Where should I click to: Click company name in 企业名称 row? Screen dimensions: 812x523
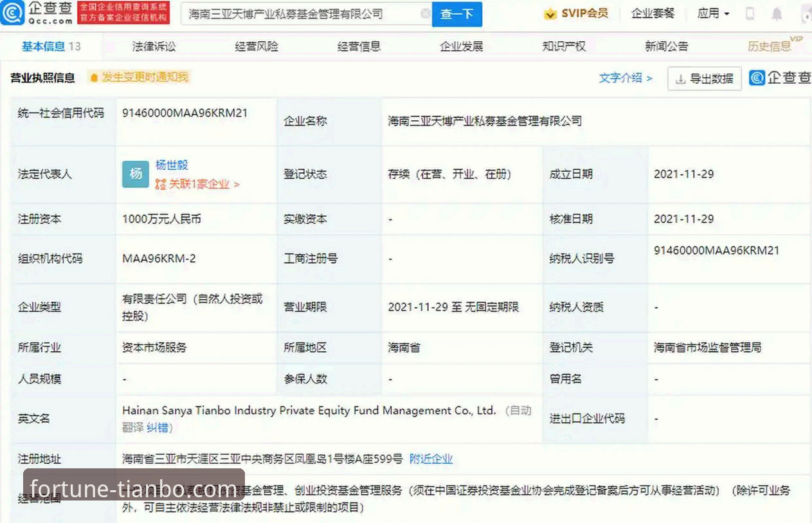485,121
